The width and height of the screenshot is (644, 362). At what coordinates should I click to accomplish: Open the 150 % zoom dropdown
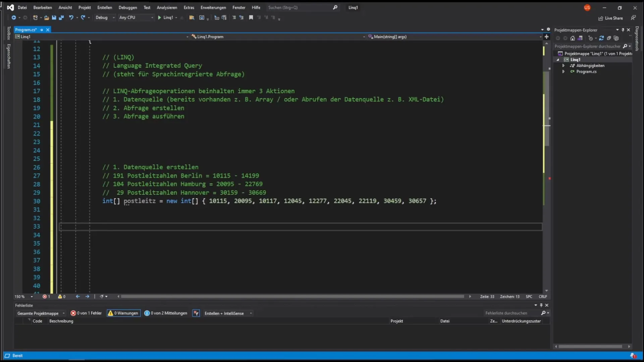tap(24, 297)
